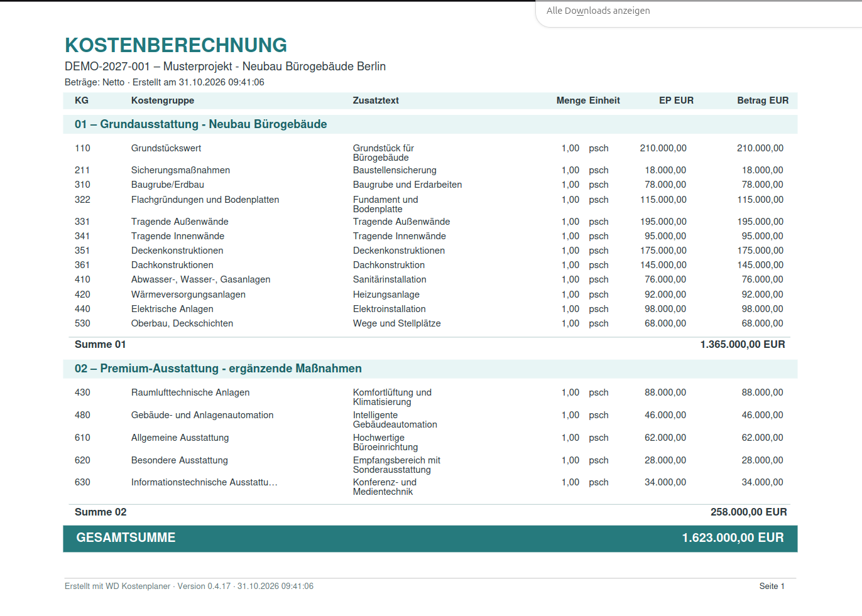Screen dimensions: 862x616
Task: Click the 'EP EUR' column header
Action: tap(676, 100)
